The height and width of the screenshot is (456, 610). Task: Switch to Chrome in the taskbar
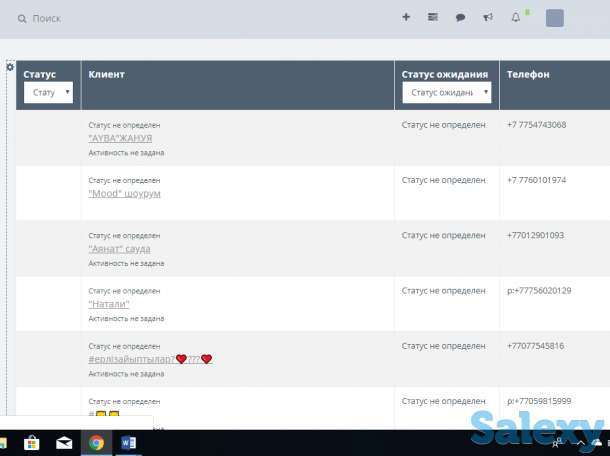96,443
